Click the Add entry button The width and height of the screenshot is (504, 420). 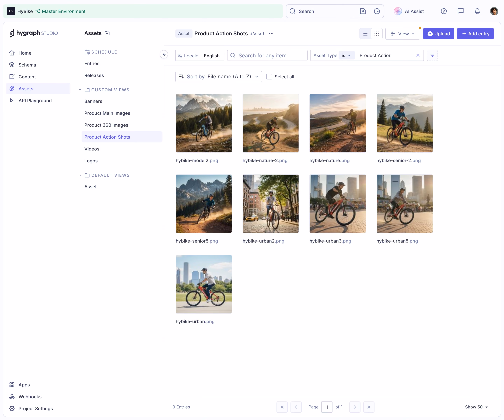[475, 34]
